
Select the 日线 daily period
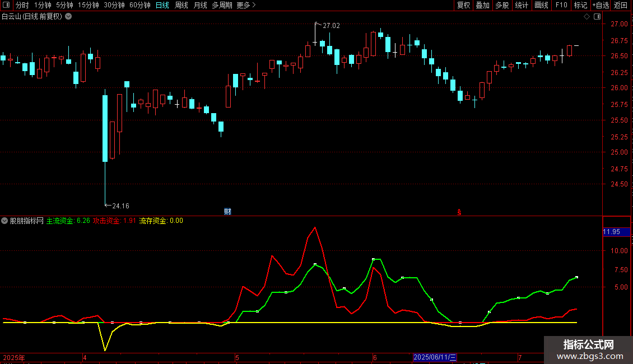[x=162, y=5]
